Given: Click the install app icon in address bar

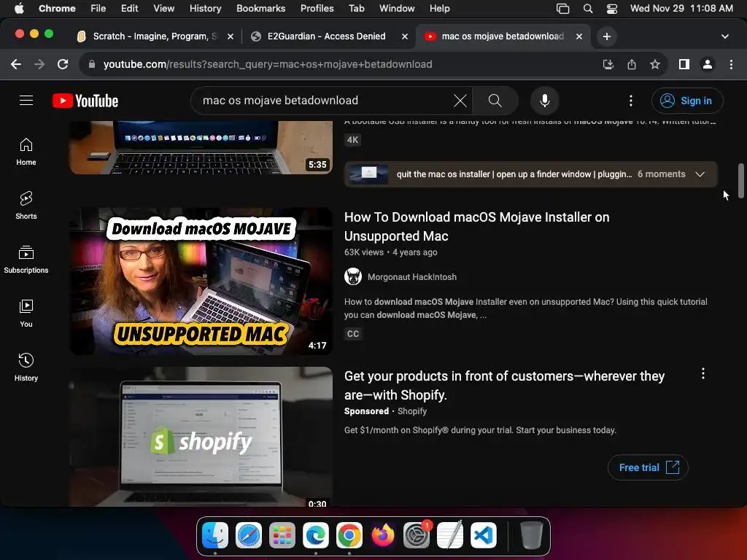Looking at the screenshot, I should click(608, 64).
